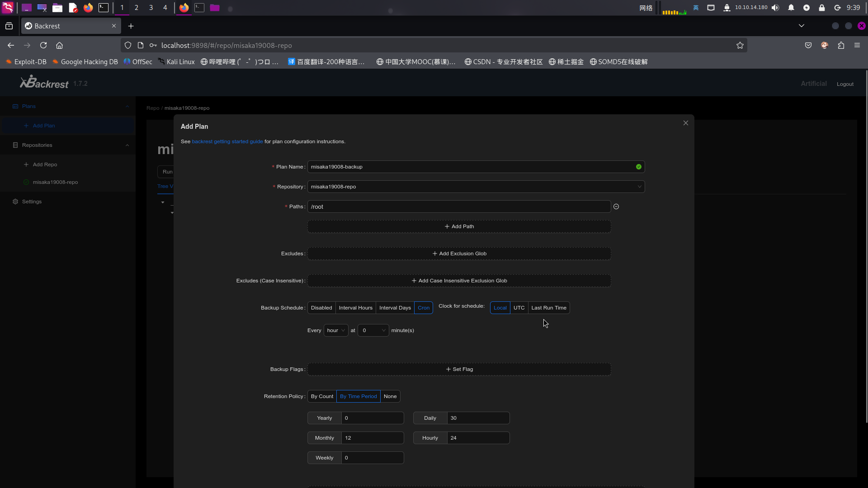Open the Every hour interval dropdown

coord(335,330)
